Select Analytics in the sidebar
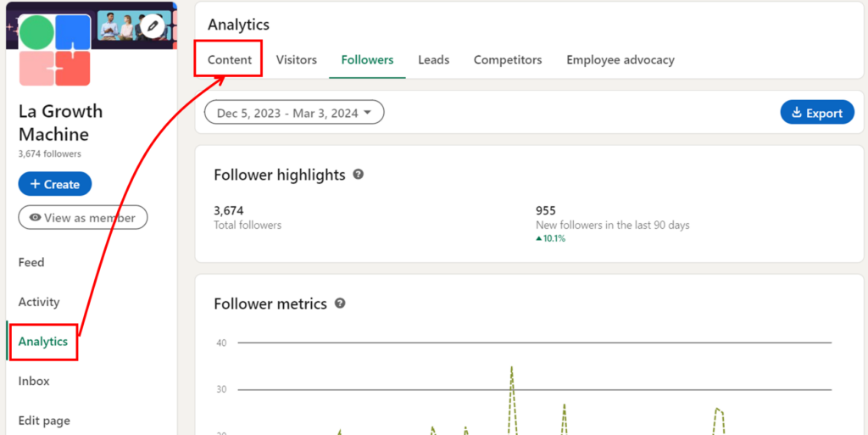The image size is (868, 435). click(43, 342)
